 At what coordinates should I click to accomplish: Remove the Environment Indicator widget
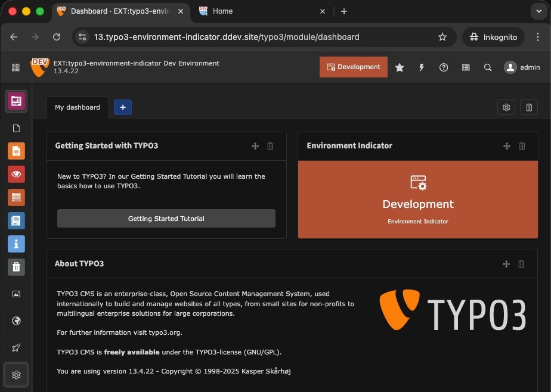522,146
